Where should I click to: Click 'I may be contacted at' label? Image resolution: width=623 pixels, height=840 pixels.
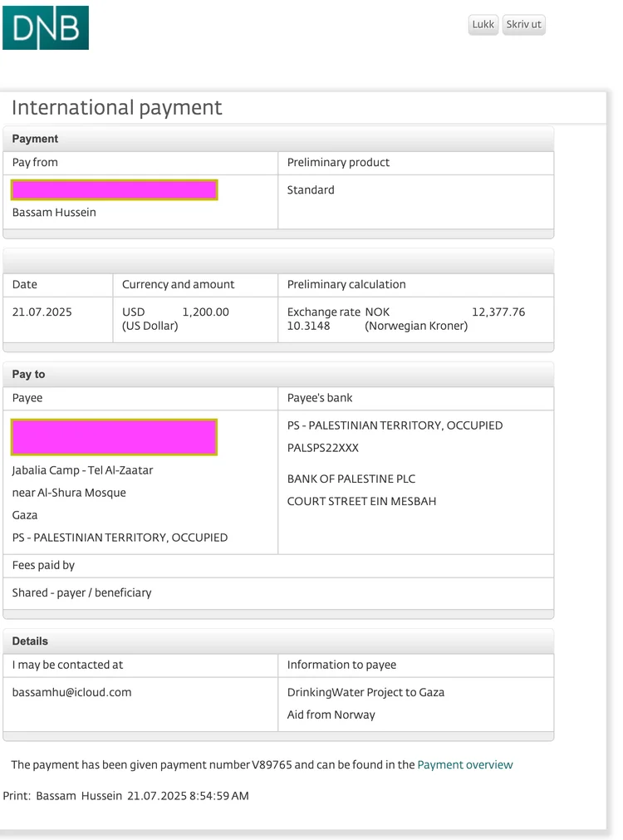pos(67,665)
